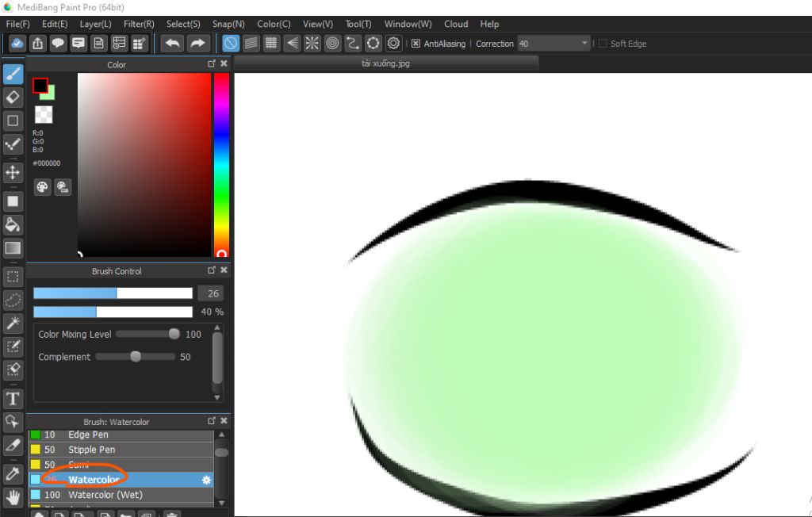The height and width of the screenshot is (517, 812).
Task: Click the brush size value field
Action: (x=211, y=293)
